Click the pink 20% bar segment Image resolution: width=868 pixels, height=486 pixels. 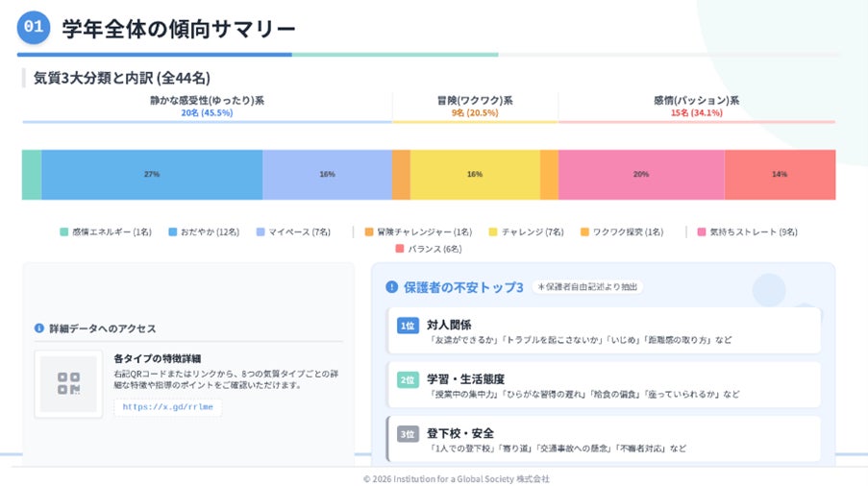point(641,175)
